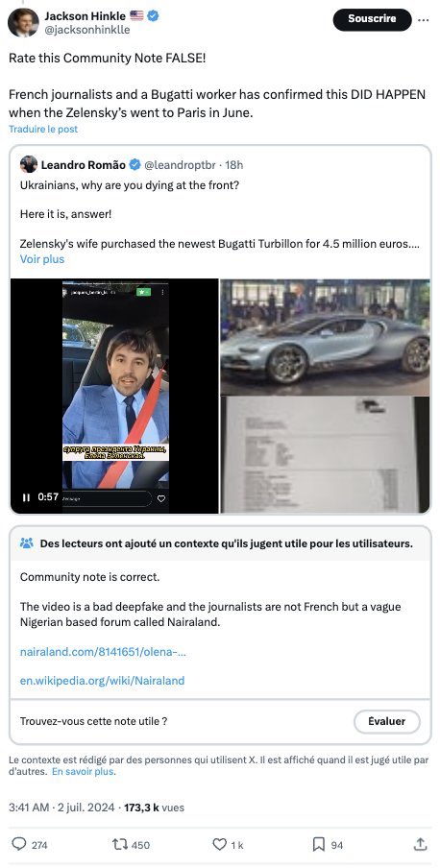The height and width of the screenshot is (868, 440).
Task: Open Leandro Romão's small avatar
Action: coord(28,164)
